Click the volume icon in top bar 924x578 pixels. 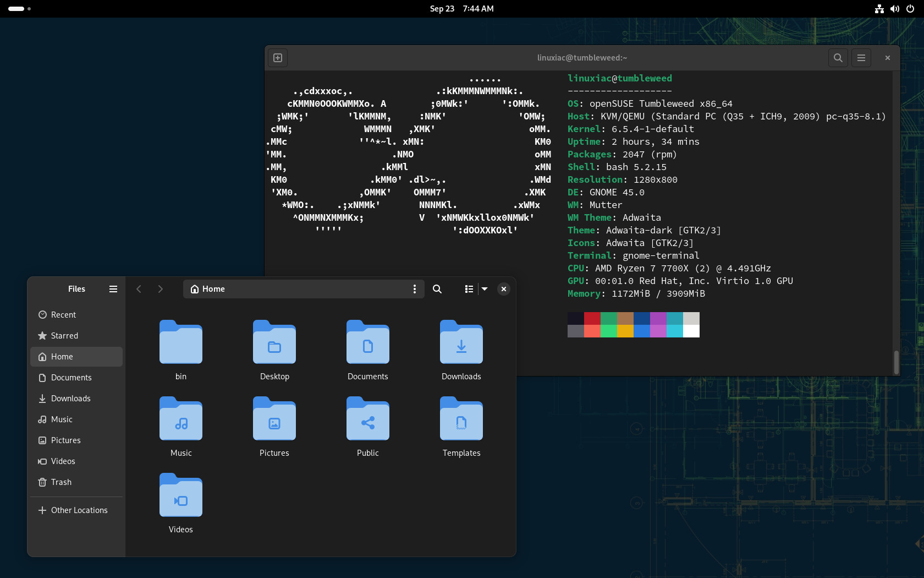tap(895, 9)
